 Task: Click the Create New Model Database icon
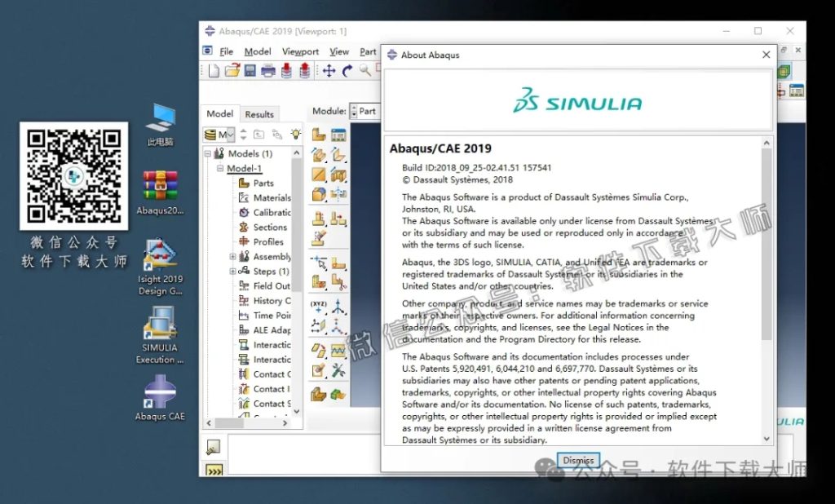coord(214,71)
